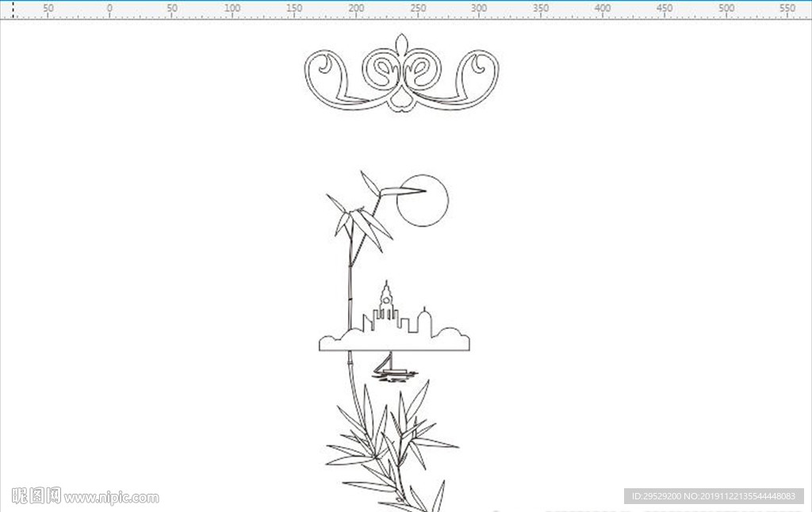Select the domed building right of the tower
The height and width of the screenshot is (512, 812).
(425, 322)
